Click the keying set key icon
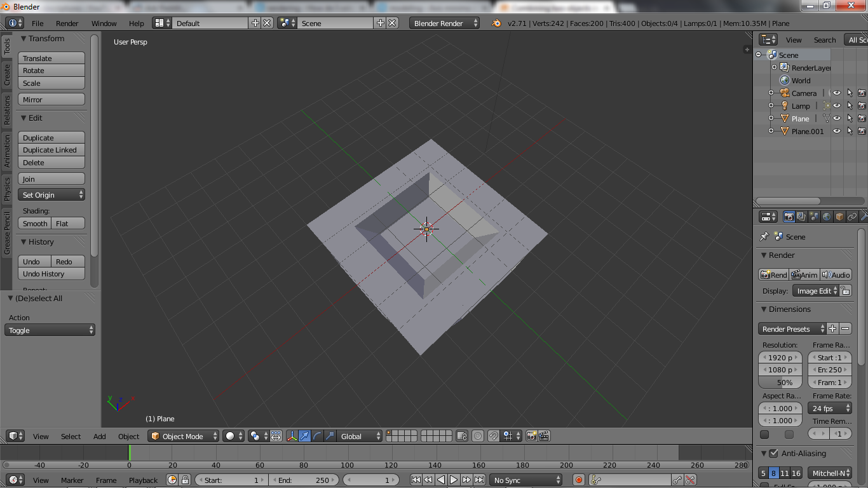 click(x=595, y=480)
